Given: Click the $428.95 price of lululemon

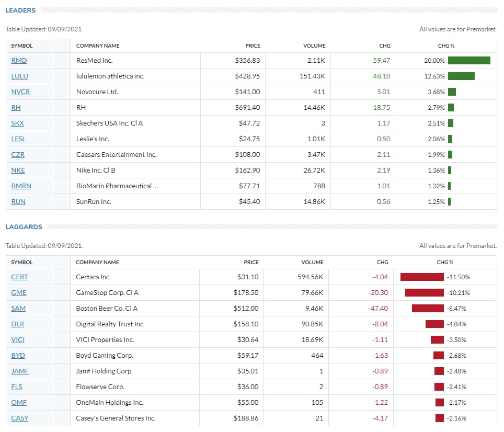Looking at the screenshot, I should (x=247, y=76).
